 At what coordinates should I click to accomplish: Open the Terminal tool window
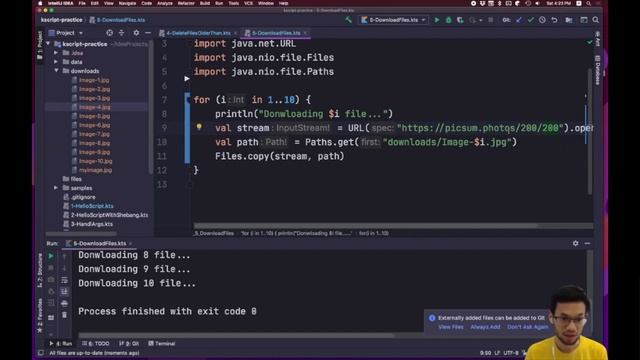pos(162,344)
